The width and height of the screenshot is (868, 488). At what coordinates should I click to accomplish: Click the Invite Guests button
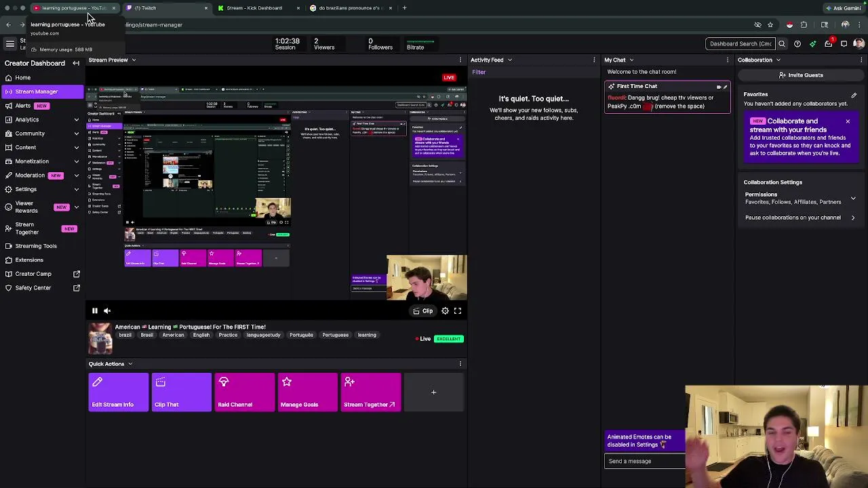coord(801,75)
